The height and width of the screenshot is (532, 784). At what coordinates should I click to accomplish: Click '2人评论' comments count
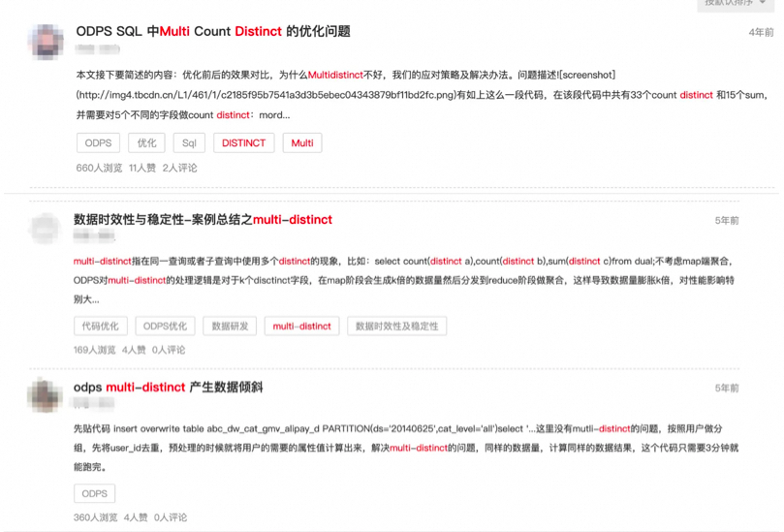click(179, 168)
